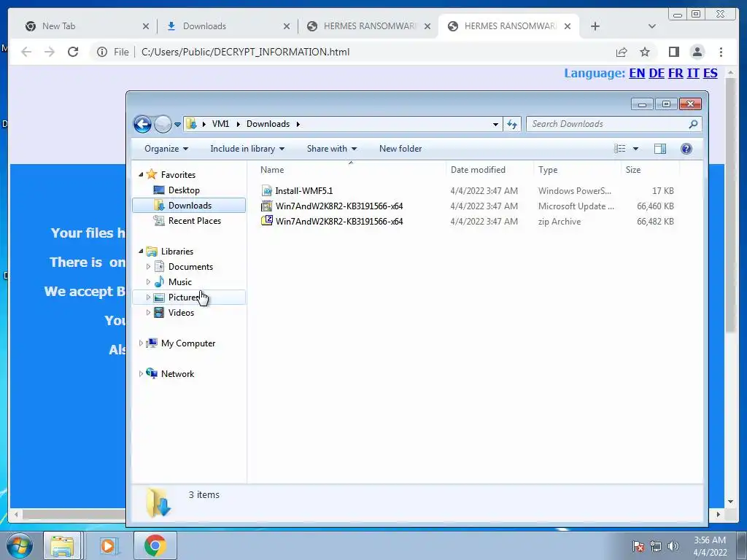Image resolution: width=747 pixels, height=560 pixels.
Task: Open Chrome profile avatar
Action: coord(697,52)
